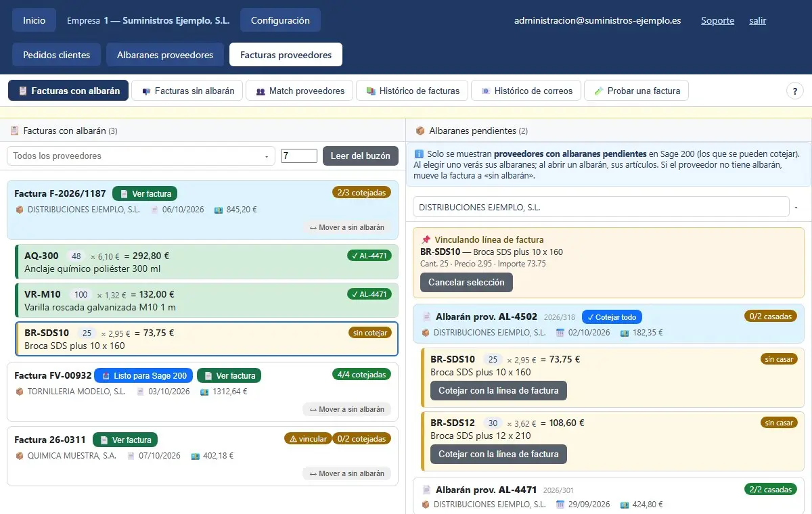The image size is (812, 514).
Task: Switch to Facturas con albarán tab
Action: point(68,91)
